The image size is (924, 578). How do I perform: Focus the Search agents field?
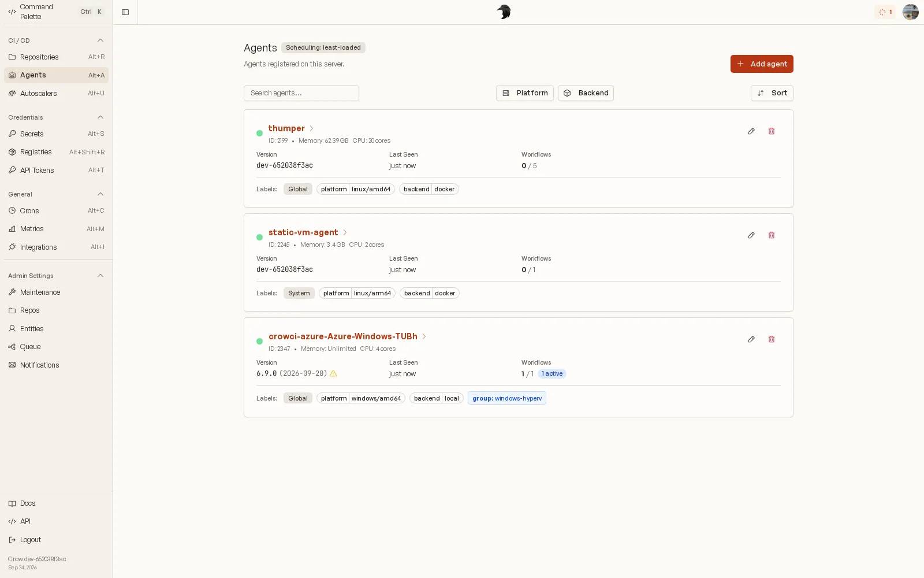tap(301, 93)
